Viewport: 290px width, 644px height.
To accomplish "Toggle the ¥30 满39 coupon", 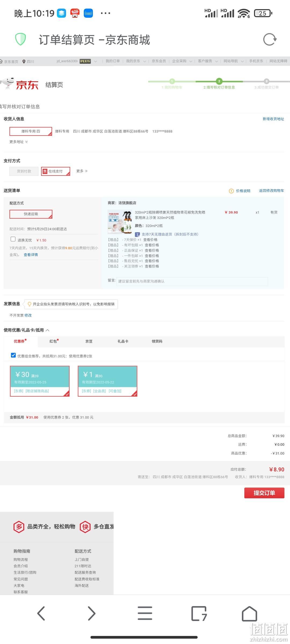I will point(40,381).
